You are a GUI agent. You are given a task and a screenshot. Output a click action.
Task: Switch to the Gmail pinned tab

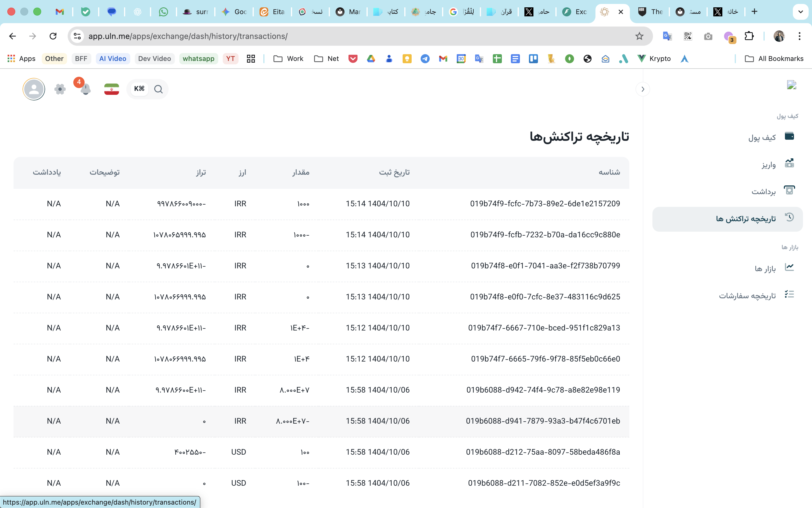point(60,12)
